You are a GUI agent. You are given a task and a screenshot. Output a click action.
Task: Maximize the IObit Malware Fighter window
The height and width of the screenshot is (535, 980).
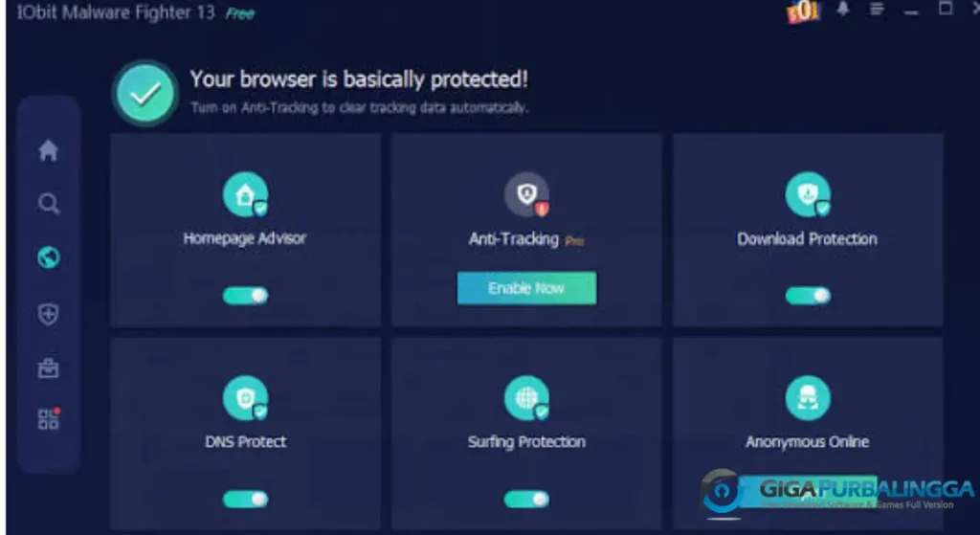946,8
